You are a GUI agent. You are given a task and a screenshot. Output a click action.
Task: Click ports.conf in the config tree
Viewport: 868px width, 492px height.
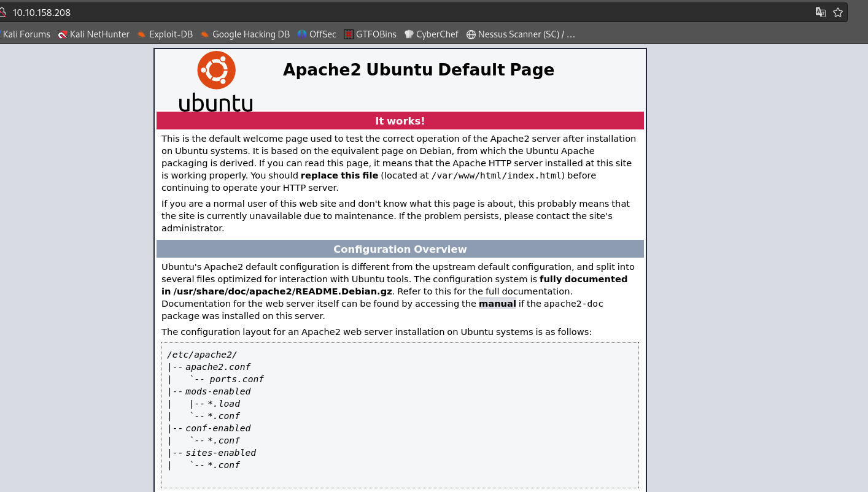(x=236, y=379)
